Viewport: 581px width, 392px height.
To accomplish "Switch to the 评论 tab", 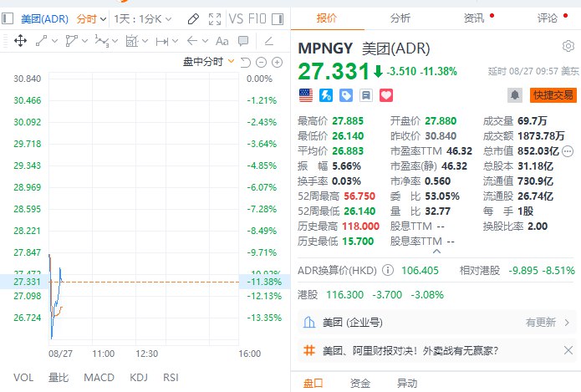I will tap(548, 18).
